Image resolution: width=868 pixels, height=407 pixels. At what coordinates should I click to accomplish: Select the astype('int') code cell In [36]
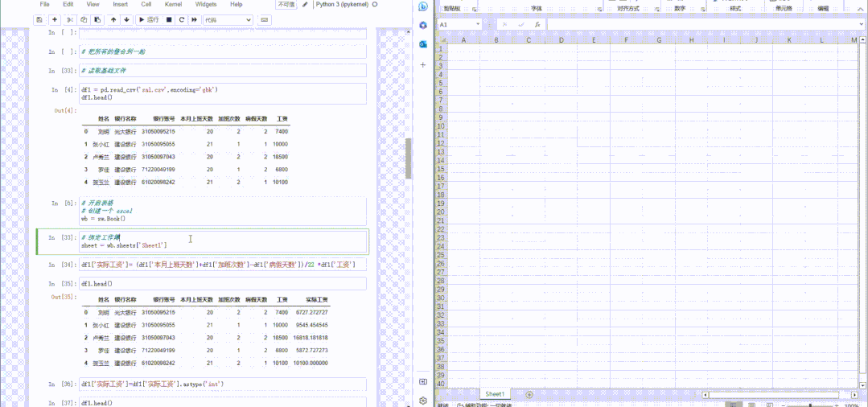coord(223,384)
